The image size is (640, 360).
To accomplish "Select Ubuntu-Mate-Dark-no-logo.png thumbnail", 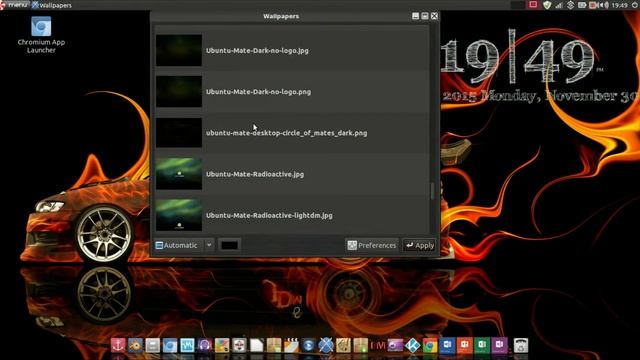I will [179, 91].
